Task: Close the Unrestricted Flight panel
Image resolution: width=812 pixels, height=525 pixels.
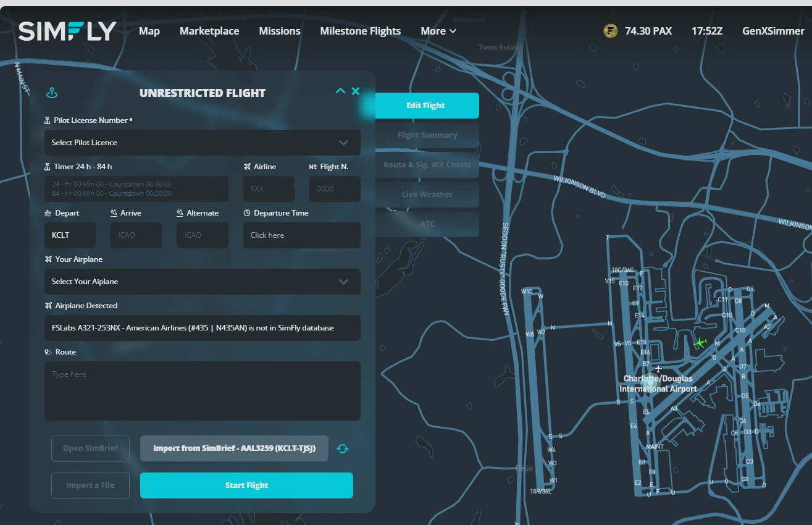Action: (x=356, y=91)
